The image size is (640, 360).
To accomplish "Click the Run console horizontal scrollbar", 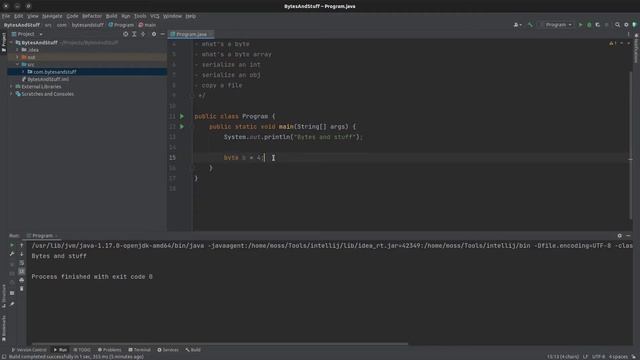I will [220, 344].
